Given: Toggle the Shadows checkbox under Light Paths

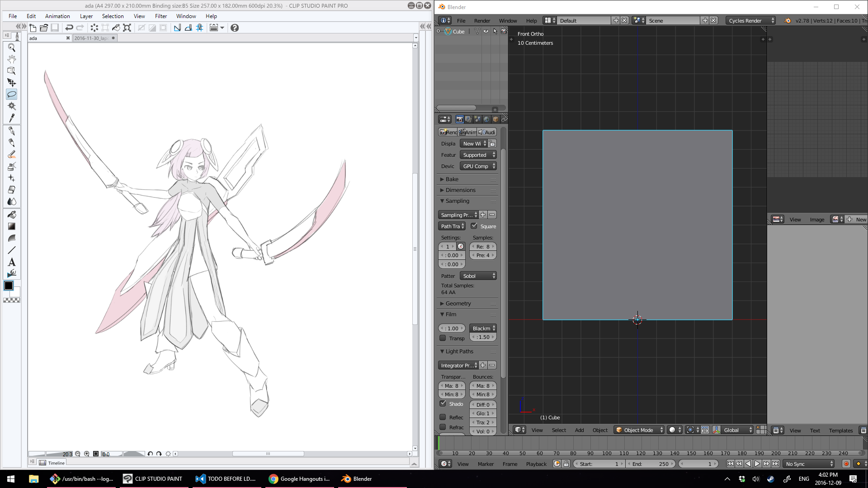Looking at the screenshot, I should 443,404.
